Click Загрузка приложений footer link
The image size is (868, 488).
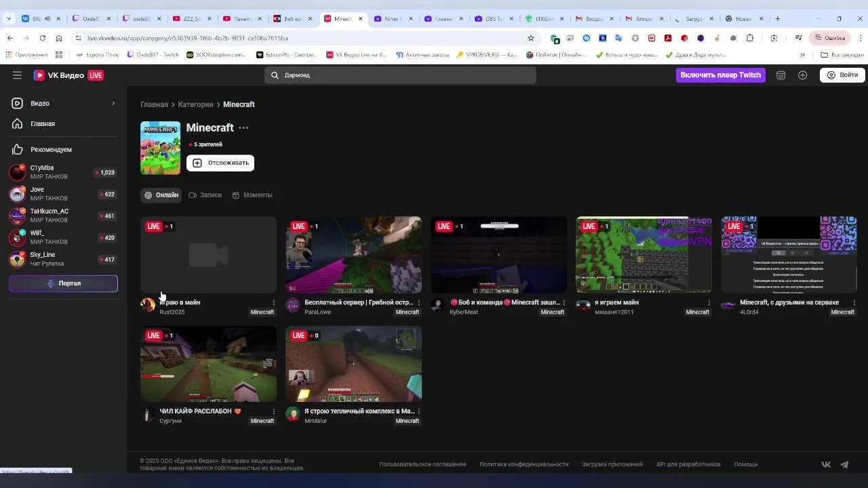click(x=612, y=464)
